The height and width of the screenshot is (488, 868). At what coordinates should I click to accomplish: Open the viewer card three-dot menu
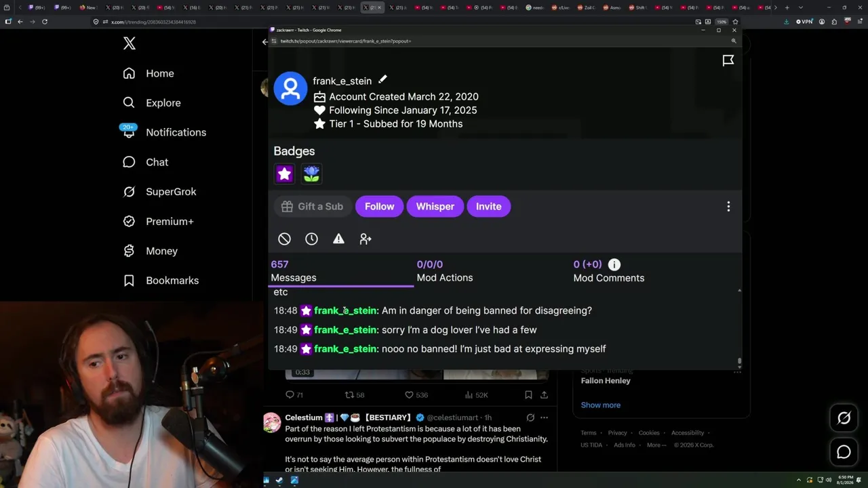click(x=728, y=206)
